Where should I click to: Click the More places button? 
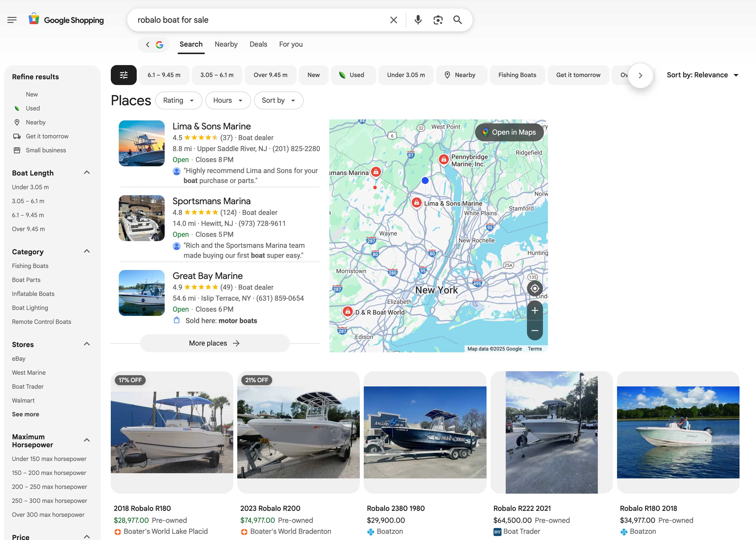(215, 343)
